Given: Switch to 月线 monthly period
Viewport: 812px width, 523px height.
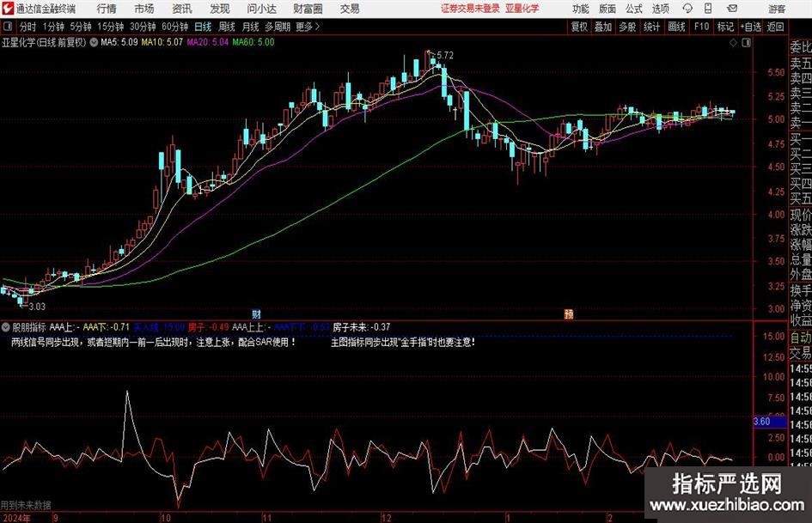Looking at the screenshot, I should pyautogui.click(x=250, y=27).
